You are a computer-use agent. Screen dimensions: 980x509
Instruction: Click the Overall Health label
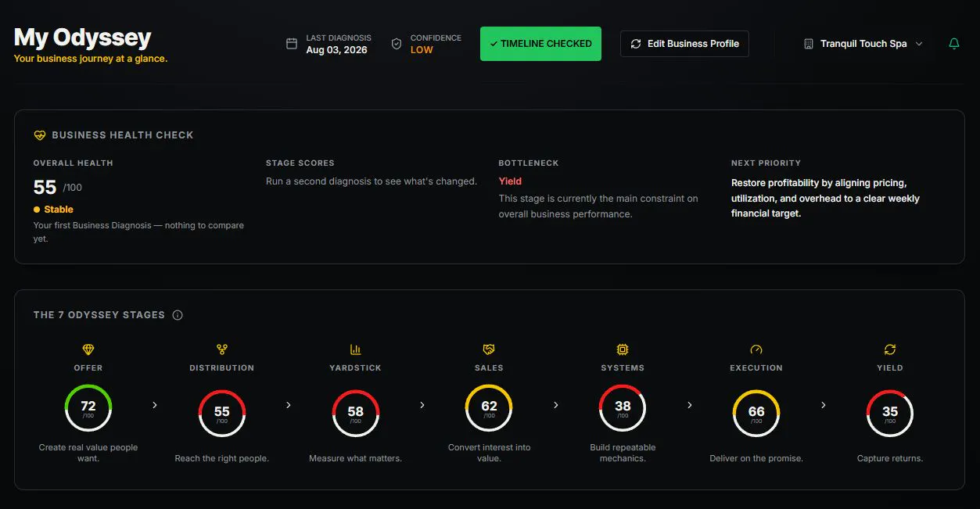click(x=74, y=163)
